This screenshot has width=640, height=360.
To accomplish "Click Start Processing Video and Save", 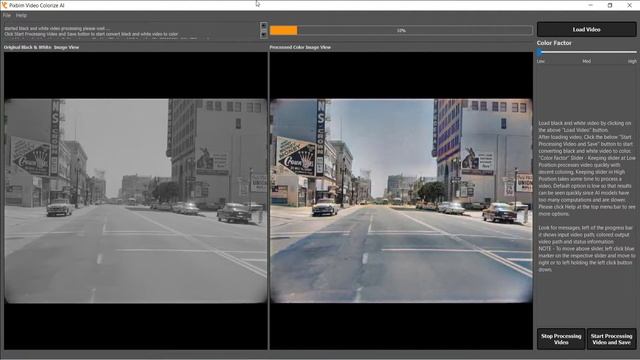I will pyautogui.click(x=611, y=339).
